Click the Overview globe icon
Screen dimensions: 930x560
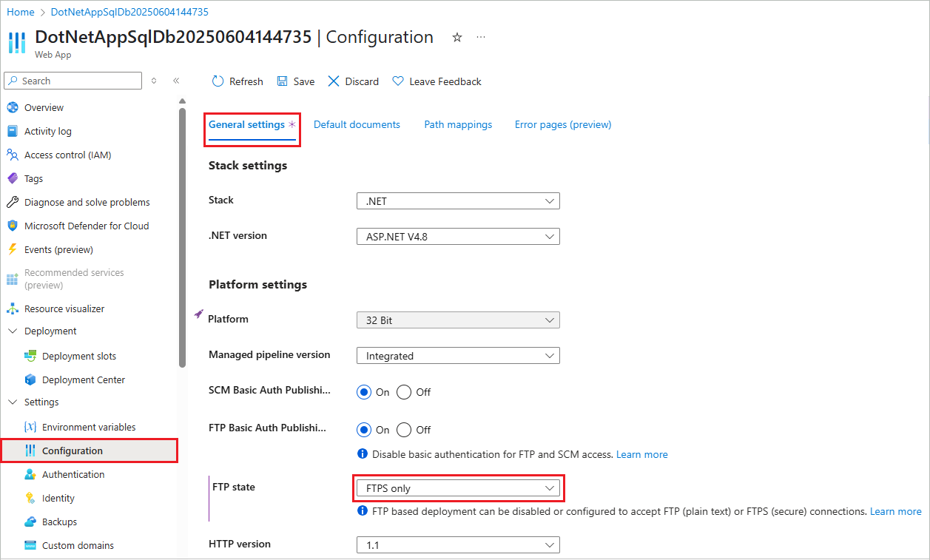click(12, 107)
